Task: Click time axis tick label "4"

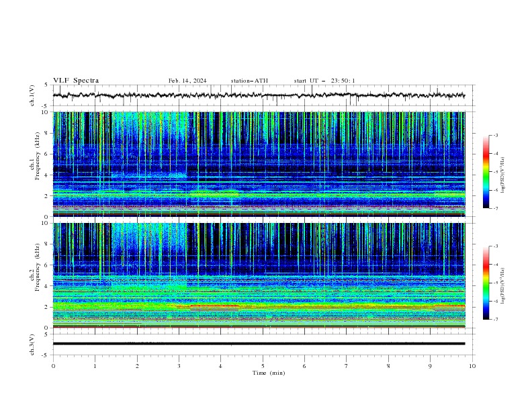Action: pos(220,366)
